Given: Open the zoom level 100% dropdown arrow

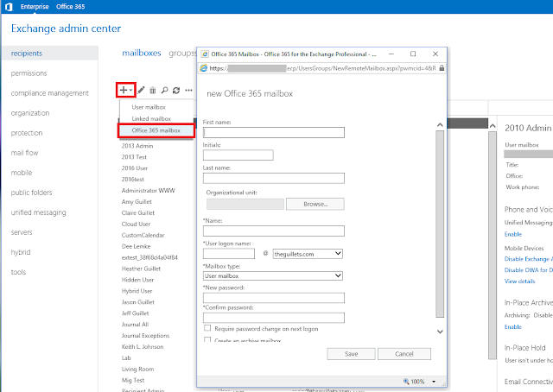Looking at the screenshot, I should [434, 382].
